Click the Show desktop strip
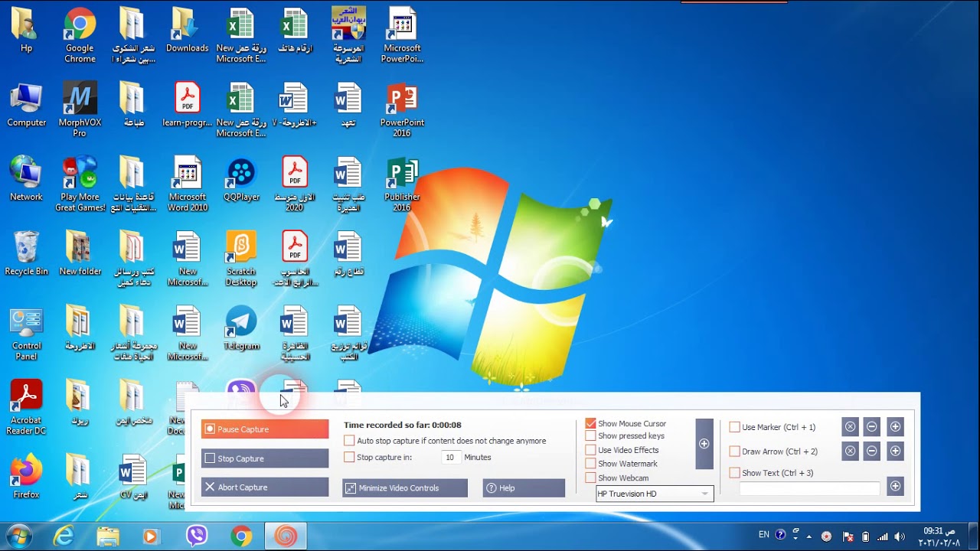 pyautogui.click(x=974, y=536)
